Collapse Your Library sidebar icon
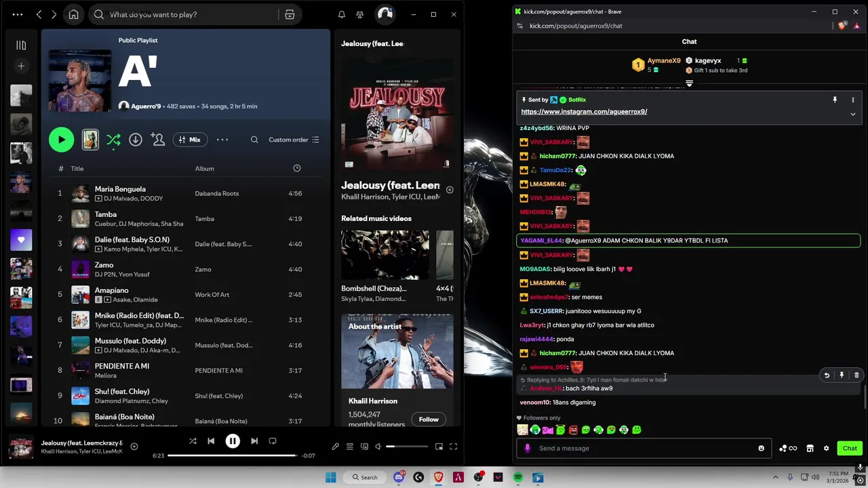 (x=21, y=45)
